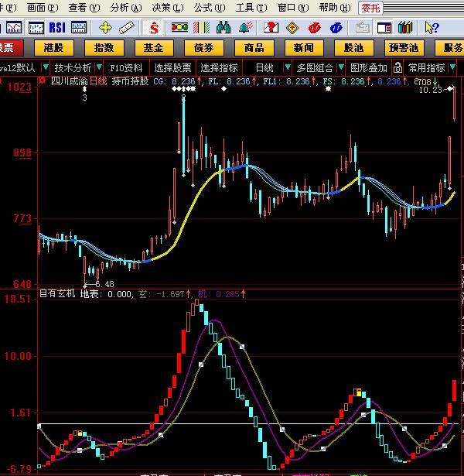Click the RSI indicator toolbar icon
The image size is (464, 476).
pyautogui.click(x=57, y=28)
